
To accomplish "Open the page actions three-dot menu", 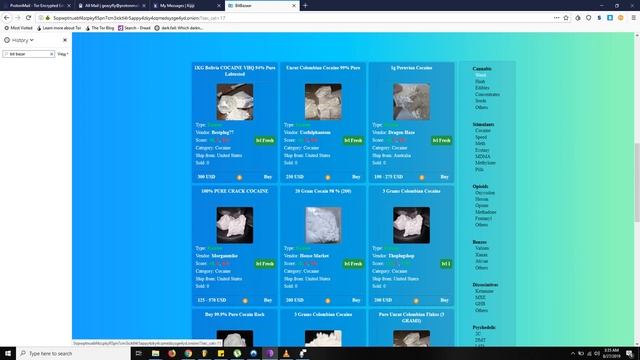I will 557,18.
